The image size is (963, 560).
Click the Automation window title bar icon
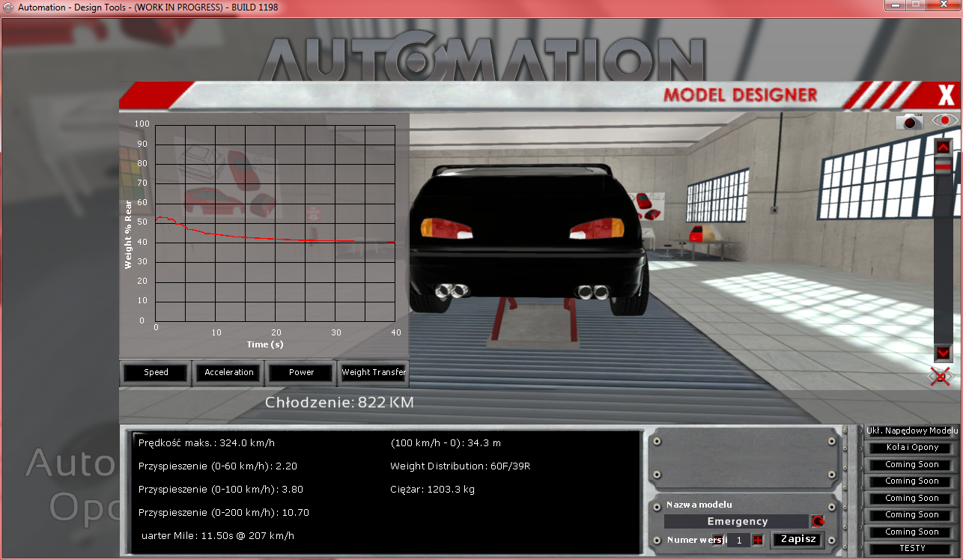8,7
